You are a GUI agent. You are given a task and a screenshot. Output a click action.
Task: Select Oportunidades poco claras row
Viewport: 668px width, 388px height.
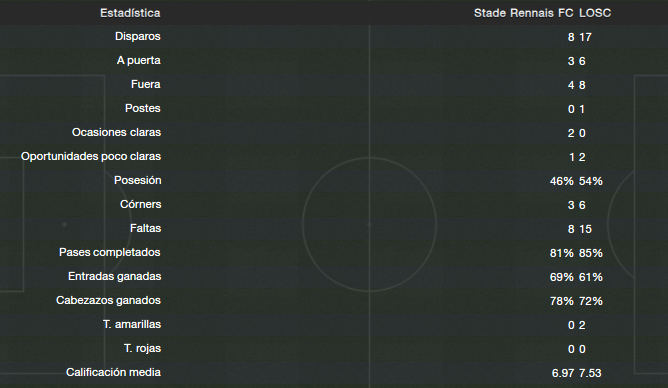coord(334,156)
